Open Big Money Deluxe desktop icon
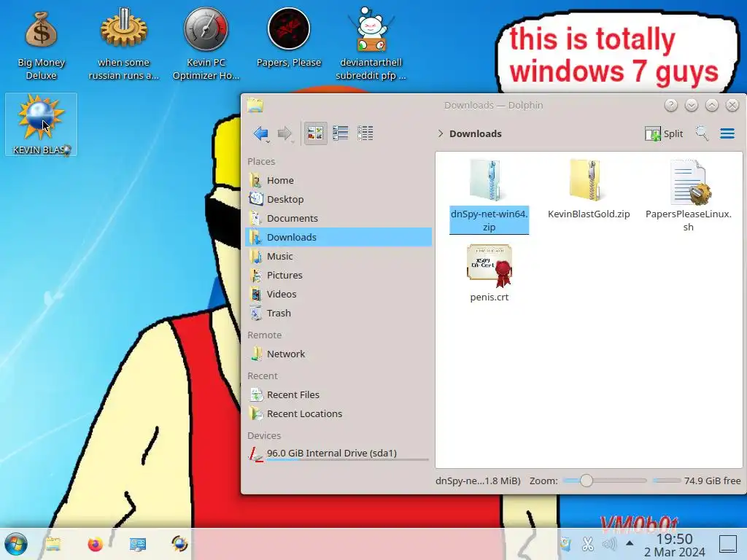The width and height of the screenshot is (747, 560). click(x=41, y=45)
